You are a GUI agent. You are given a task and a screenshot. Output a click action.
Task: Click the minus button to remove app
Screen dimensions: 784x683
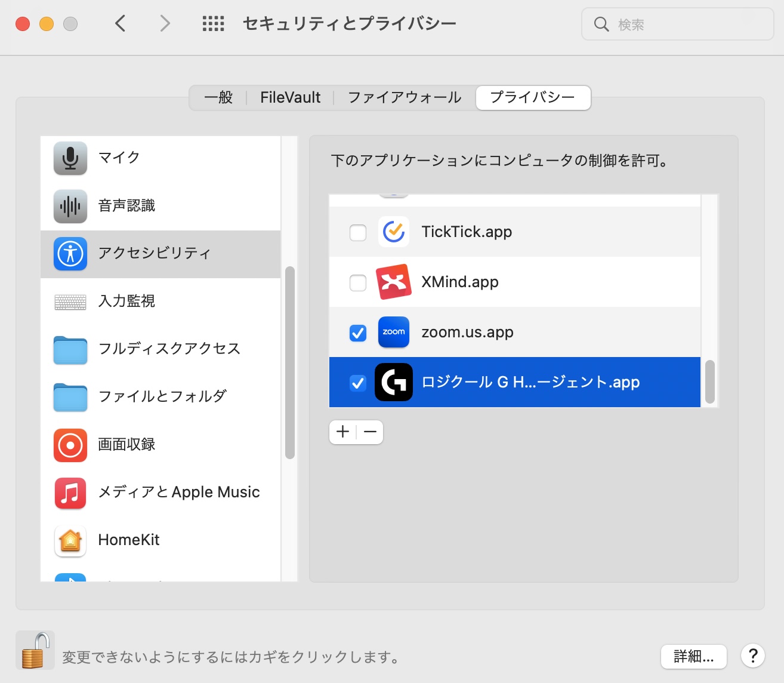coord(370,432)
